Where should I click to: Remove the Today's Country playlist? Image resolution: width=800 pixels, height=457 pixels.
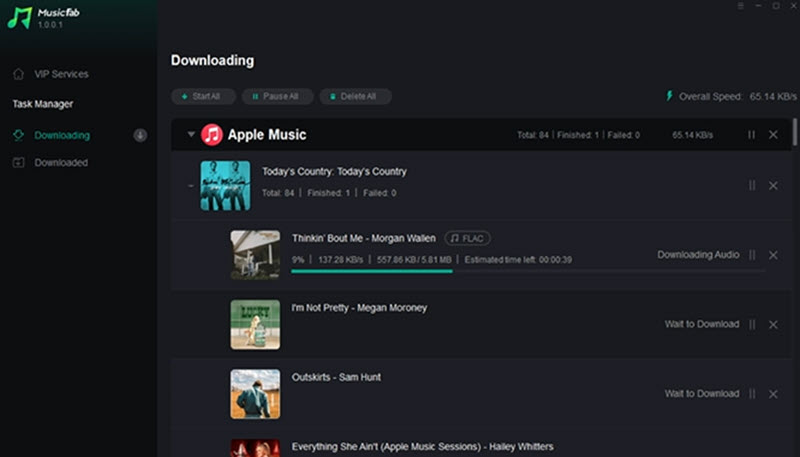click(773, 186)
